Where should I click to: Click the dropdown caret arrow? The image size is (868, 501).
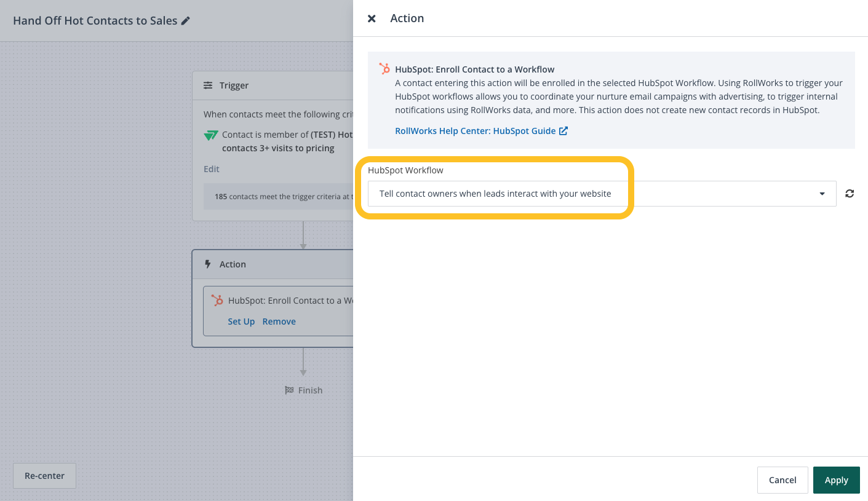coord(822,194)
